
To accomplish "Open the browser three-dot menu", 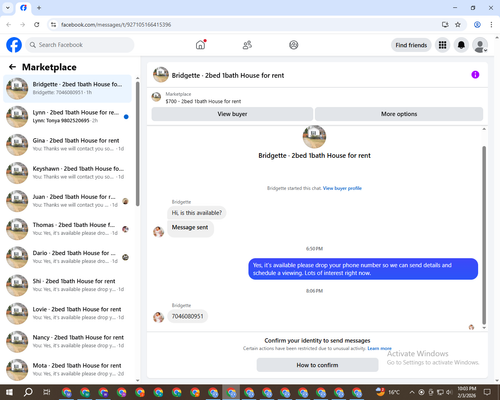I will click(x=491, y=25).
